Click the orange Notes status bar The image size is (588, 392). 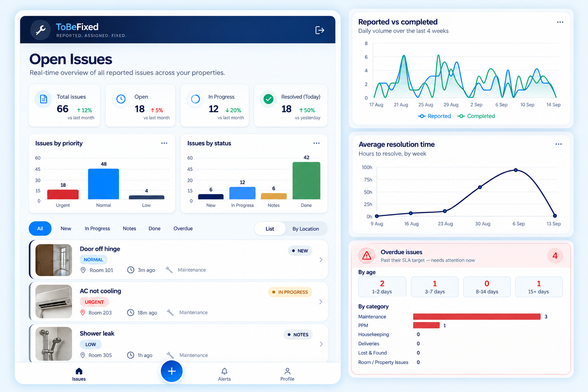(274, 196)
